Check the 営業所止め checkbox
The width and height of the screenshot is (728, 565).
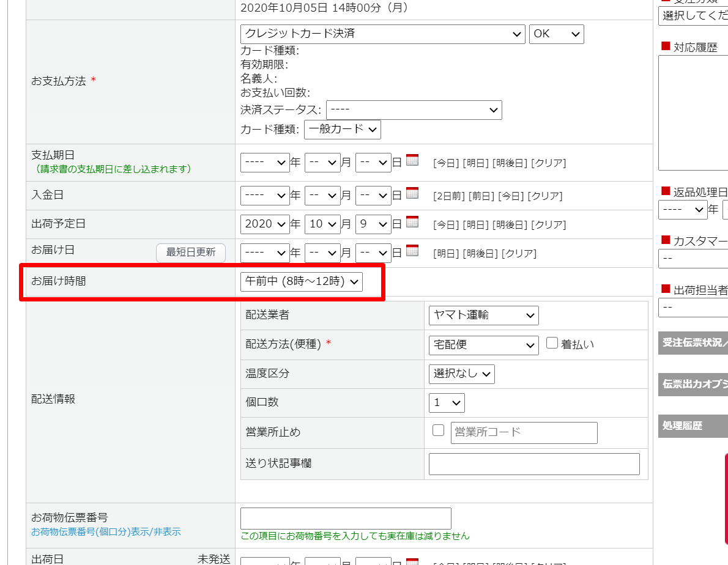pos(438,430)
